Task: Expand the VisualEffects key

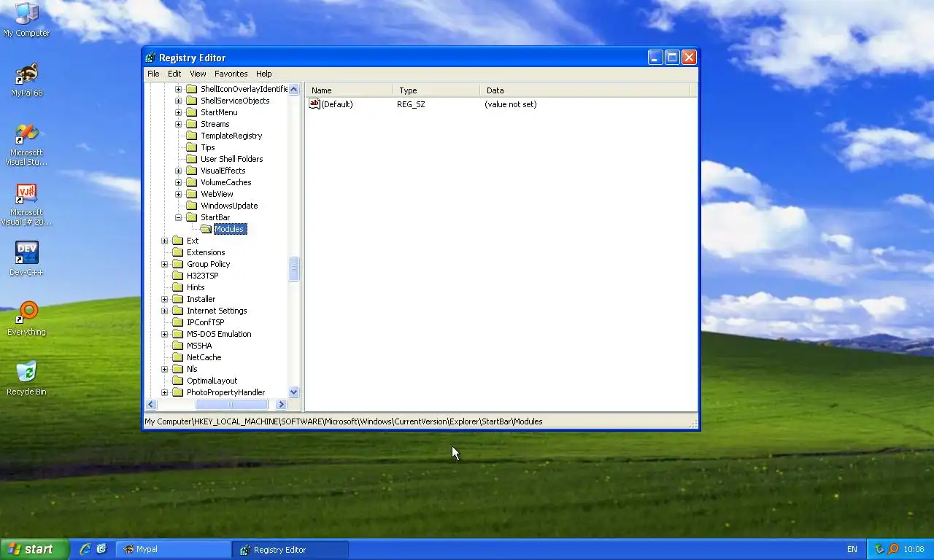Action: 178,171
